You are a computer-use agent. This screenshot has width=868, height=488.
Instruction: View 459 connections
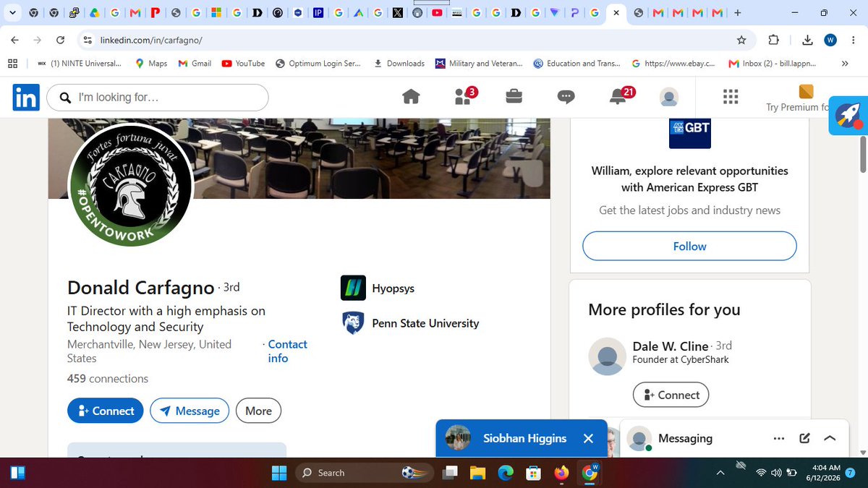pos(108,378)
